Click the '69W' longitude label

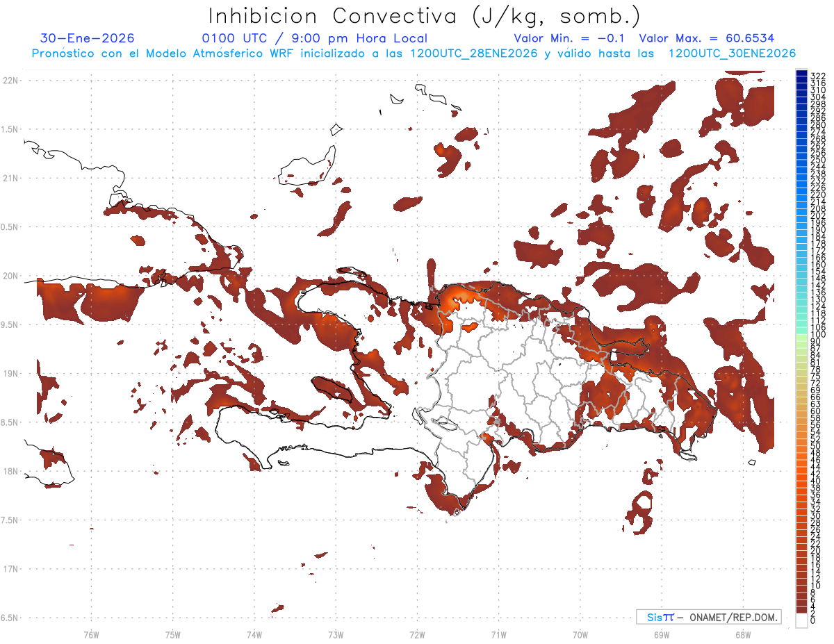click(x=662, y=634)
